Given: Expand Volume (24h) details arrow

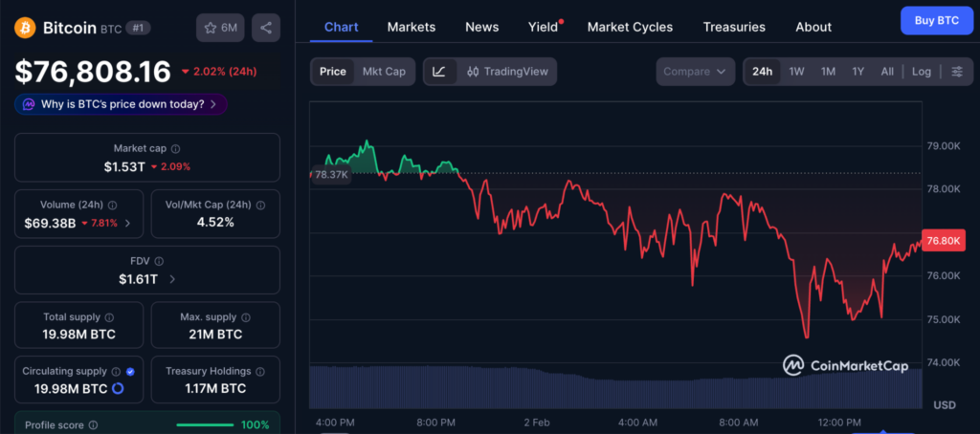Looking at the screenshot, I should pos(128,223).
